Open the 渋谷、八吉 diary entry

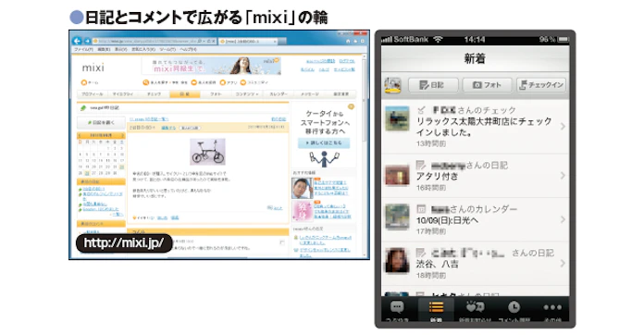476,264
